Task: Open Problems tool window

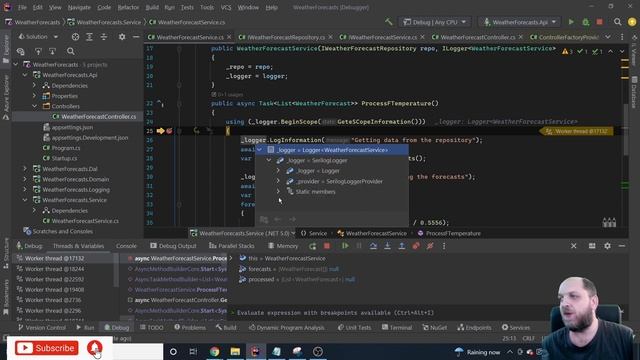Action: pos(190,328)
